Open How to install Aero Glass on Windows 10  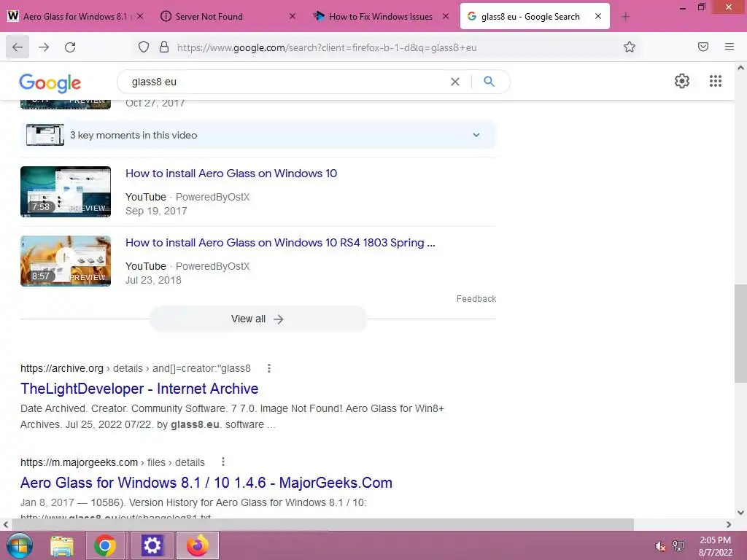pos(231,174)
